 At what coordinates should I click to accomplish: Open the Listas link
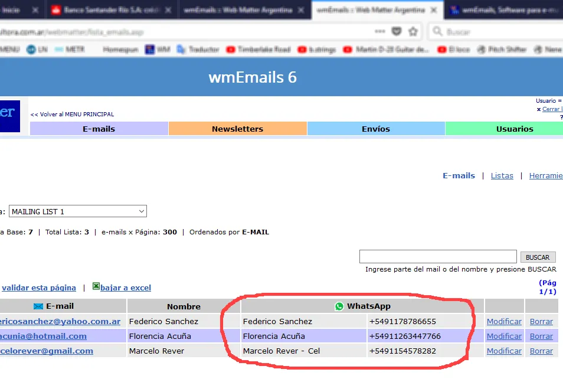[x=502, y=176]
